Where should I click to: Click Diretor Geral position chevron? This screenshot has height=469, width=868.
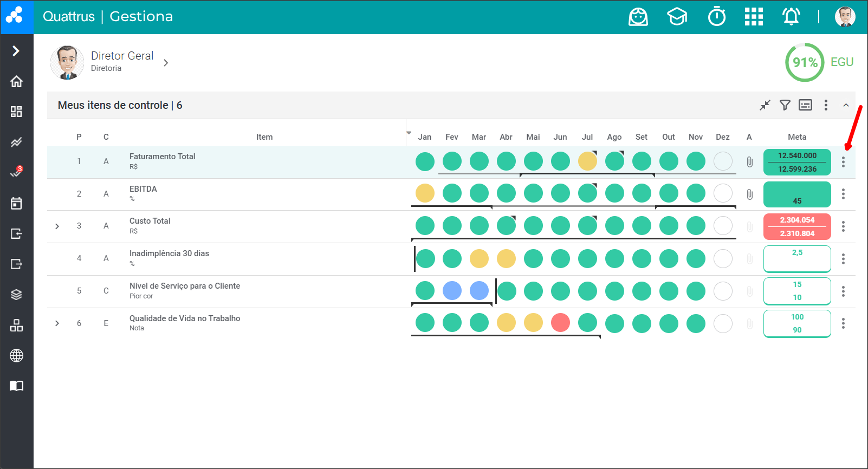tap(166, 63)
